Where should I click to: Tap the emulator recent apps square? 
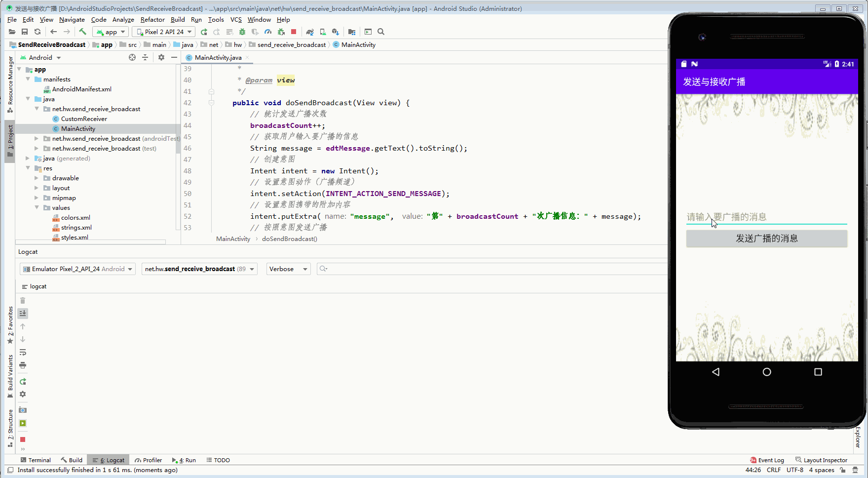818,372
